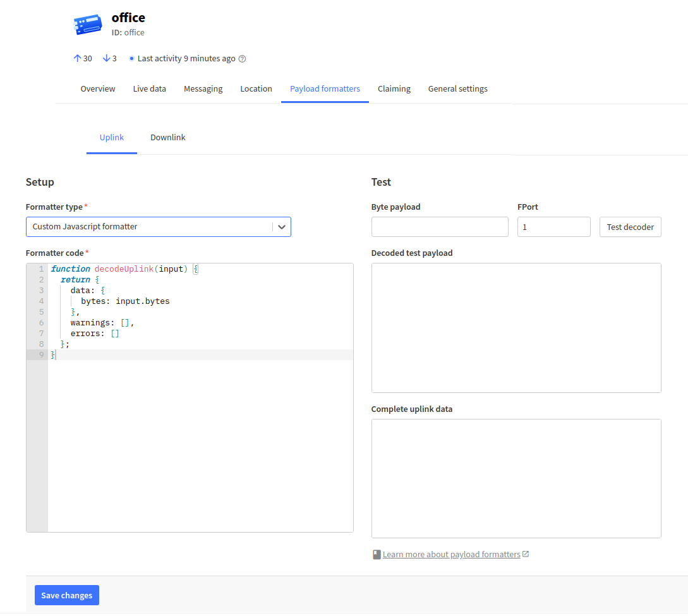
Task: Open the Location tab
Action: point(256,89)
